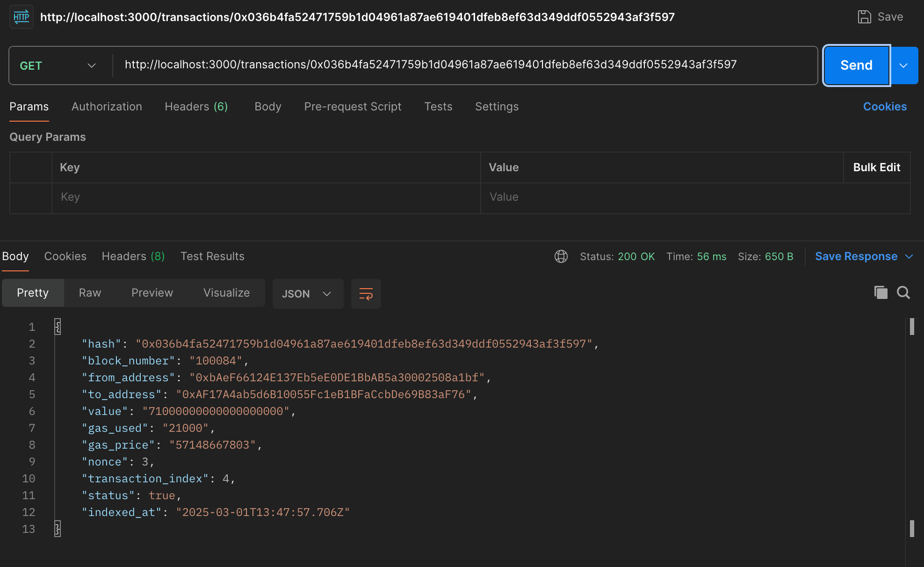Image resolution: width=924 pixels, height=567 pixels.
Task: Expand the Send options arrow
Action: [903, 65]
